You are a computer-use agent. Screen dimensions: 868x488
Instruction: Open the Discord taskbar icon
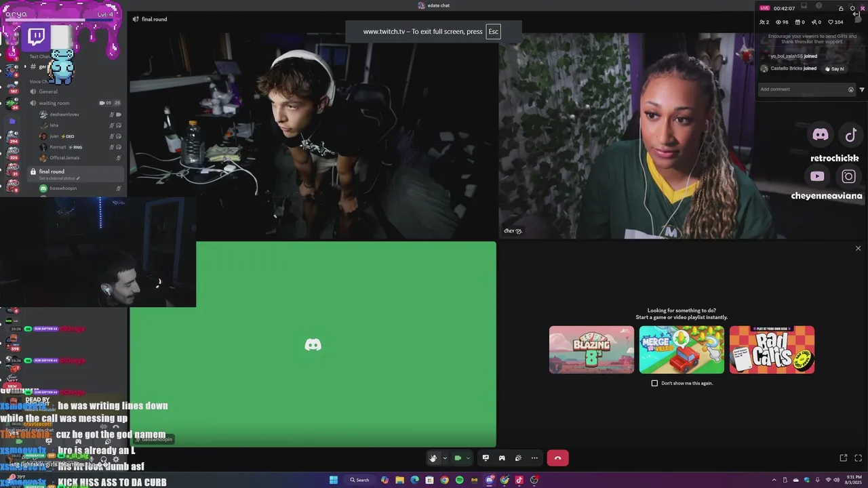coord(490,480)
